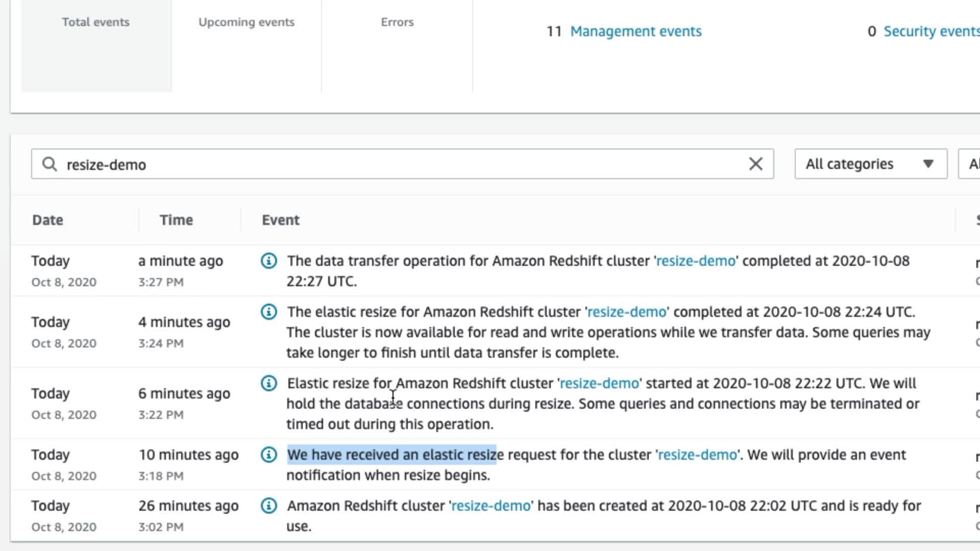This screenshot has width=980, height=551.
Task: Sort by the Date column header
Action: 48,220
